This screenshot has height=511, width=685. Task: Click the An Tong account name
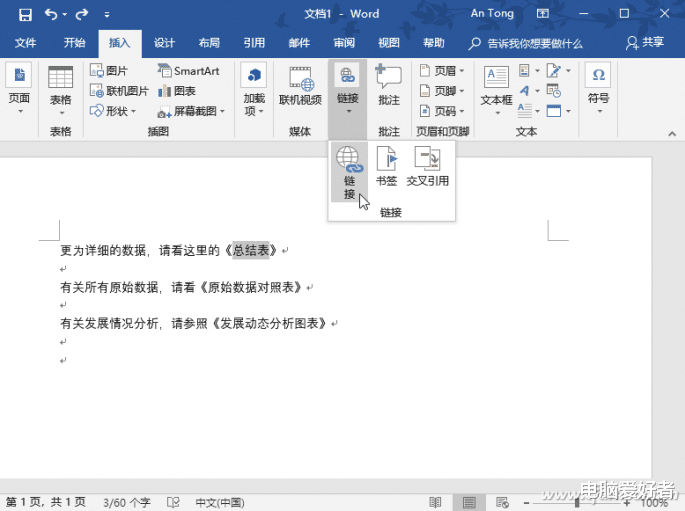pyautogui.click(x=492, y=14)
